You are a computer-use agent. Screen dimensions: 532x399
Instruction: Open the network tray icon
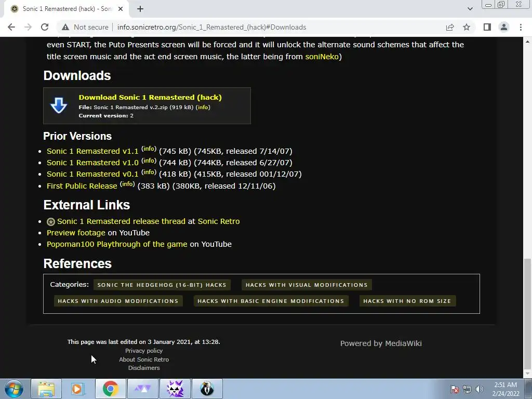coord(467,389)
